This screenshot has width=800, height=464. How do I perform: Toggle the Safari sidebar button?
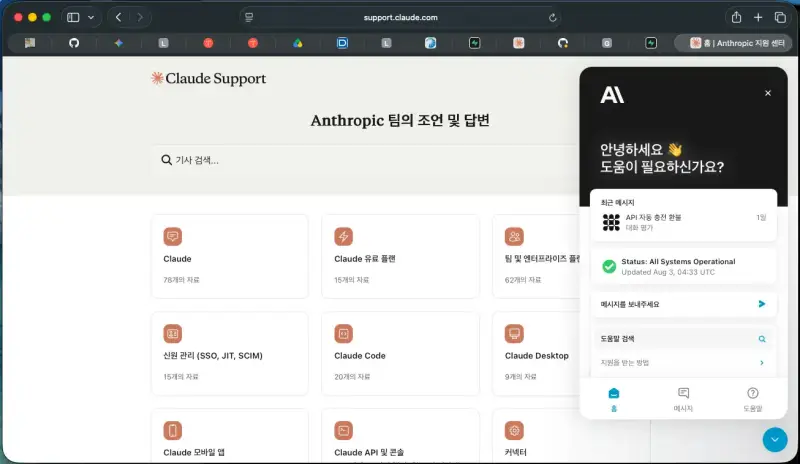click(73, 17)
